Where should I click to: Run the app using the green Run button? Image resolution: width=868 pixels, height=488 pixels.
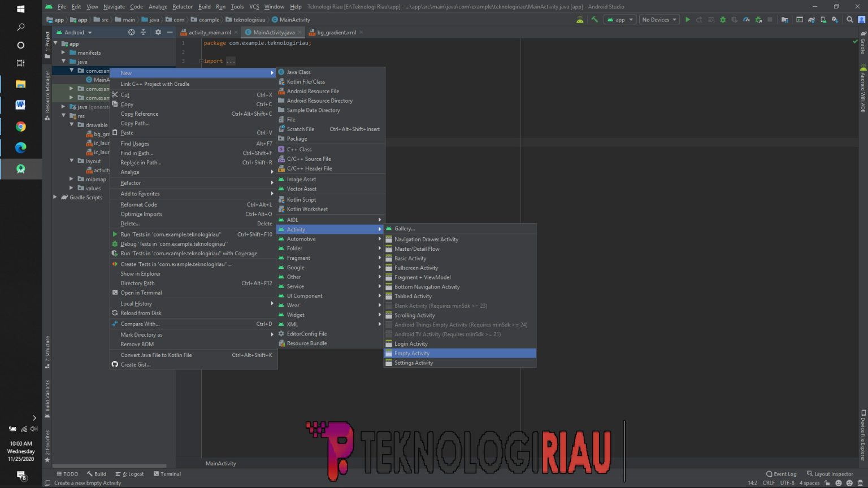688,19
